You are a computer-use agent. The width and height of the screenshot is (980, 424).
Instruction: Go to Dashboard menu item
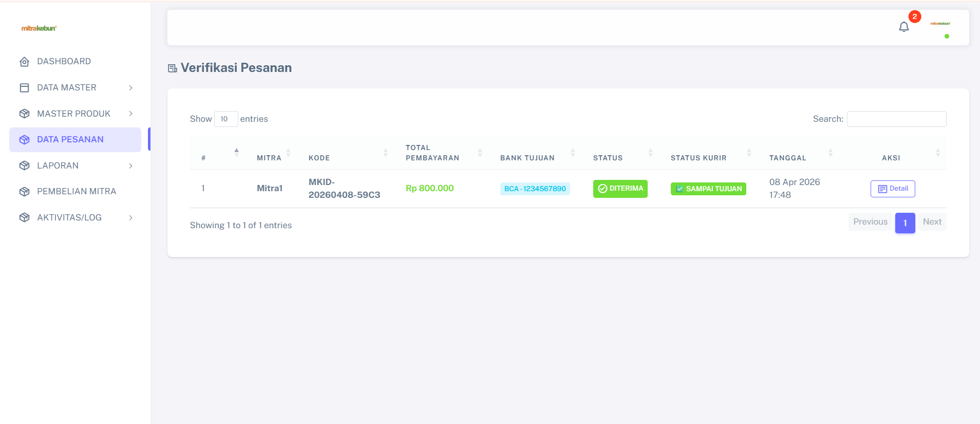point(75,62)
